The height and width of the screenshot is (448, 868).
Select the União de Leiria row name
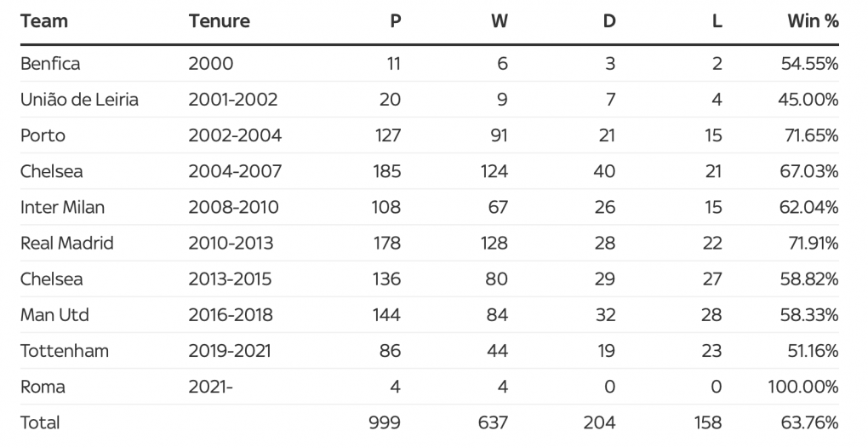pyautogui.click(x=79, y=100)
